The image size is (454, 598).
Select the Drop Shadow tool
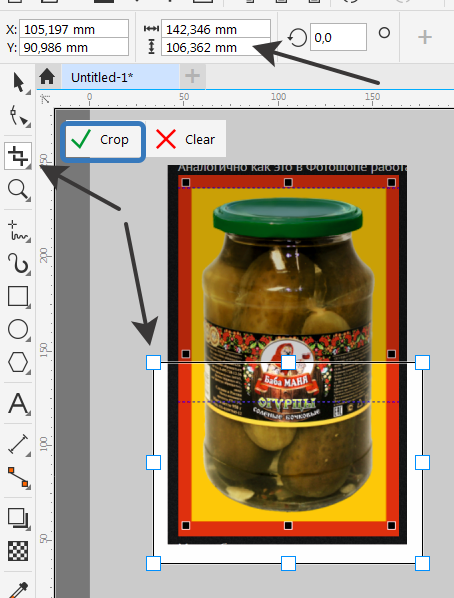click(18, 518)
